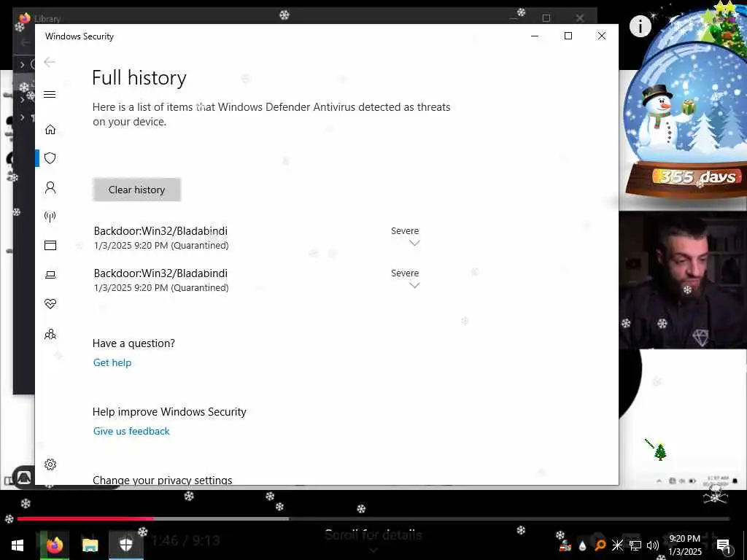Go to the Home section in sidebar

click(50, 130)
